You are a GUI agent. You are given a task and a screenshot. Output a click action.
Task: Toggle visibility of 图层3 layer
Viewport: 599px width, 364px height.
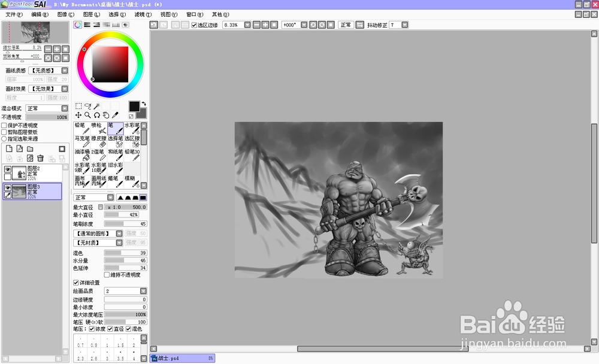coord(8,188)
